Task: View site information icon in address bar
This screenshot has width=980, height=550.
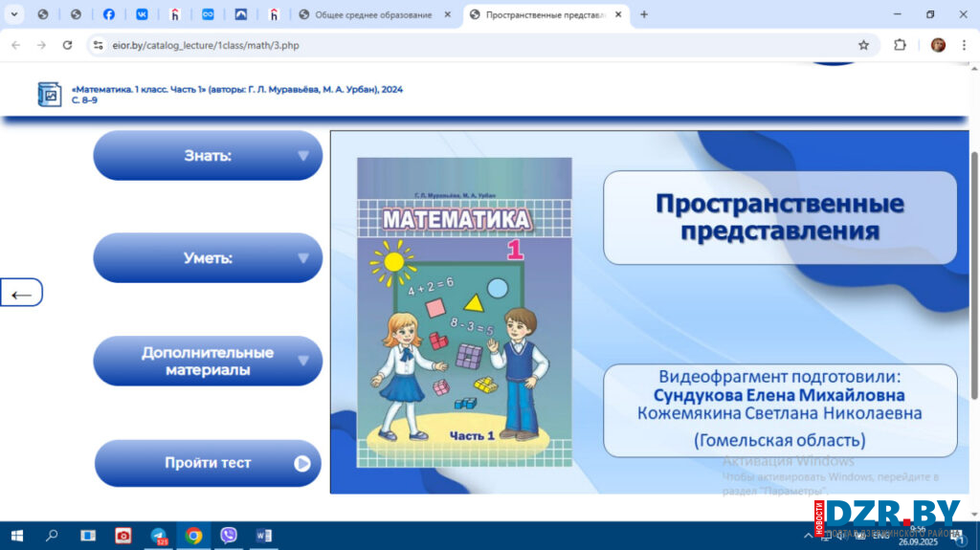Action: click(99, 45)
